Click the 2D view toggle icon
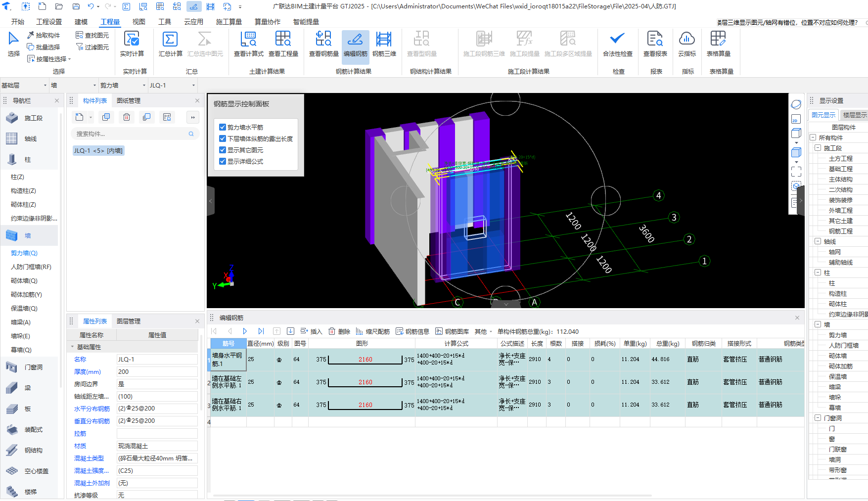The width and height of the screenshot is (868, 501). [x=796, y=119]
